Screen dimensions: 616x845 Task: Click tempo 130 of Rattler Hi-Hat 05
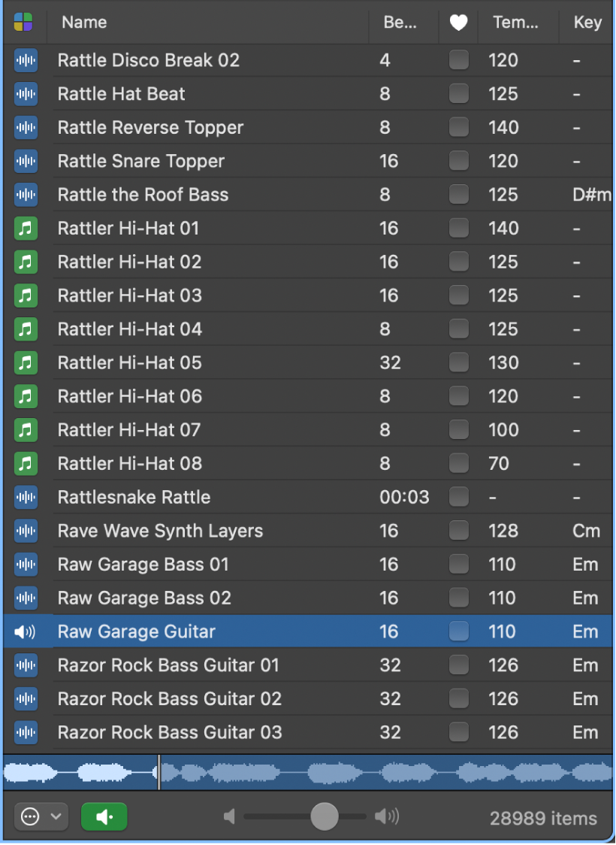pyautogui.click(x=503, y=362)
